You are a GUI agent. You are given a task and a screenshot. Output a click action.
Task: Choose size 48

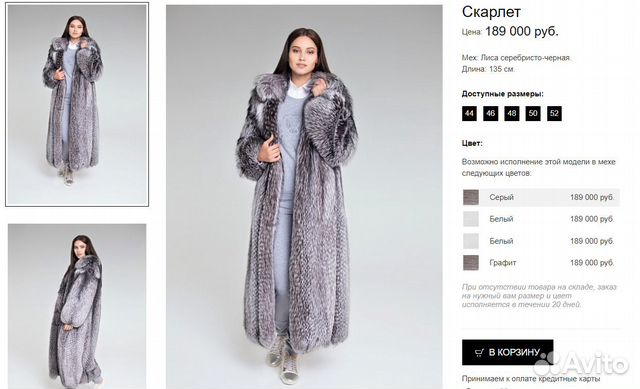pyautogui.click(x=511, y=113)
